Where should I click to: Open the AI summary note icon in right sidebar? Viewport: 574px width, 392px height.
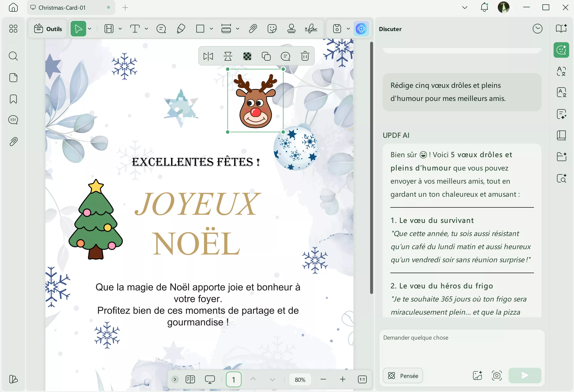point(561,114)
